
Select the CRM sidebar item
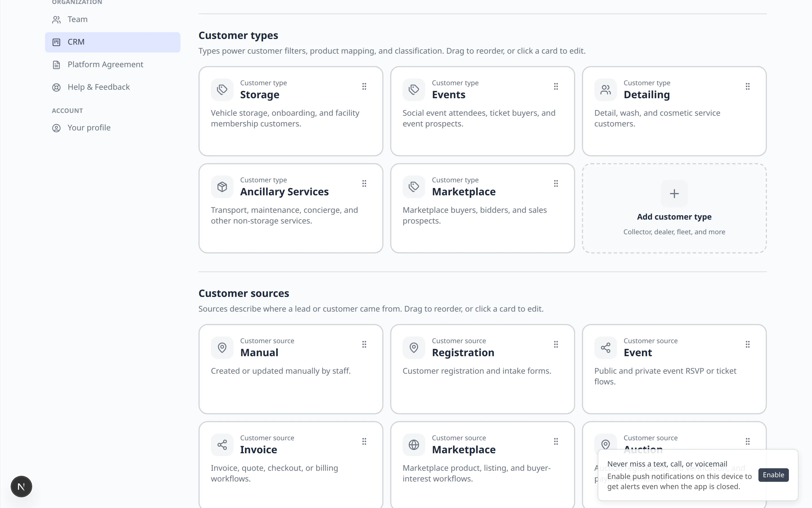point(112,42)
